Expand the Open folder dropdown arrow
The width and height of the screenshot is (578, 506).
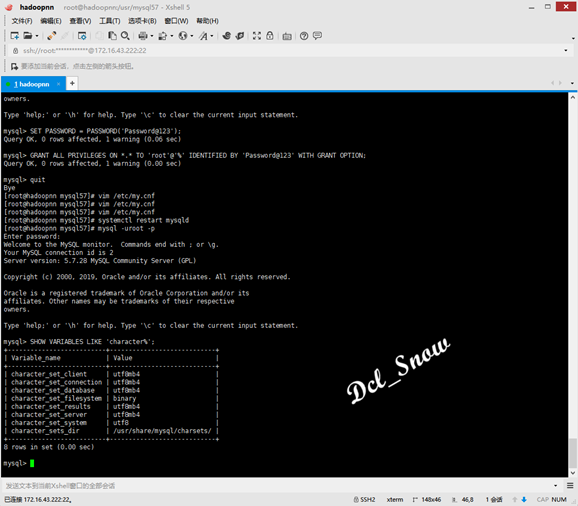point(37,36)
